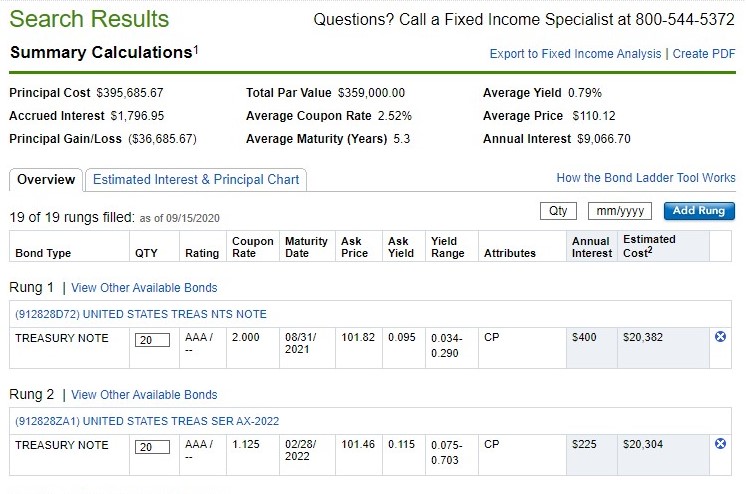
Task: Click the Annual Interest column header
Action: click(591, 247)
